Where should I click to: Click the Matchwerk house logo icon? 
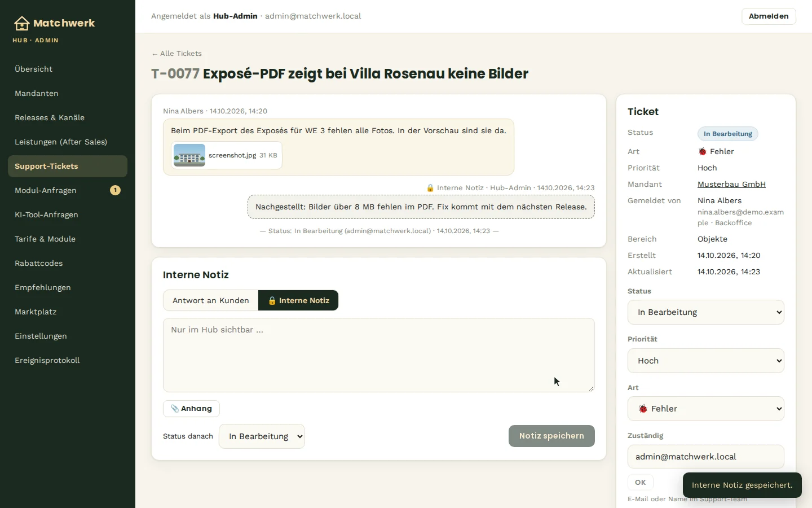click(21, 23)
